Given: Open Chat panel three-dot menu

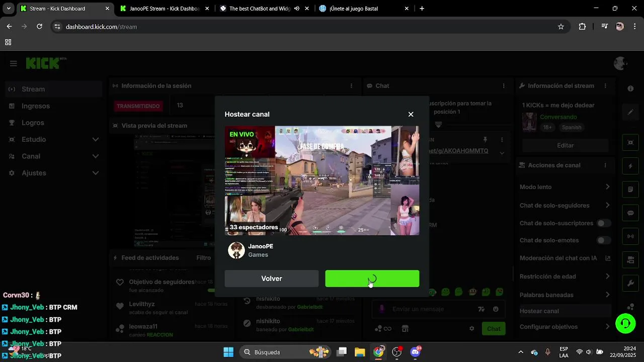Looking at the screenshot, I should (x=504, y=86).
